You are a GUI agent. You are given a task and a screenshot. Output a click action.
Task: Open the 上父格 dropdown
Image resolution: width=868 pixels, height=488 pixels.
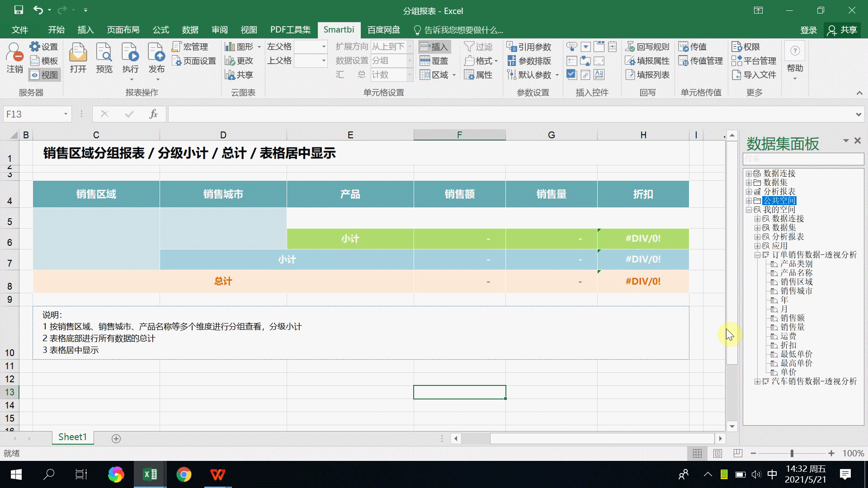[323, 61]
